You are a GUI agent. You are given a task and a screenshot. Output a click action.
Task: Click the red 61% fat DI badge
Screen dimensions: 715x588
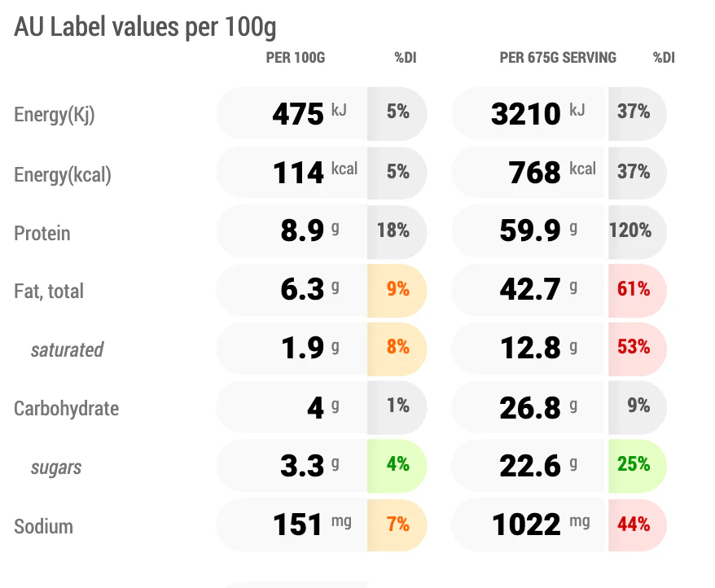tap(637, 290)
